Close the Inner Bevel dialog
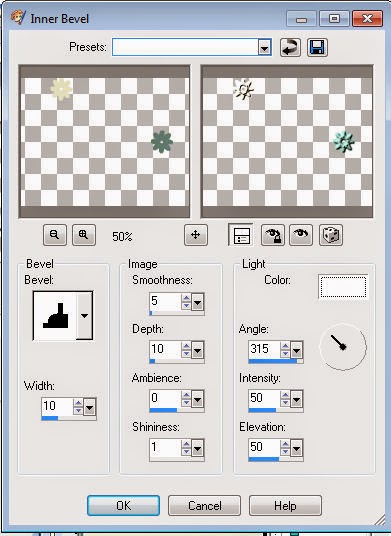The image size is (391, 536). coord(367,18)
